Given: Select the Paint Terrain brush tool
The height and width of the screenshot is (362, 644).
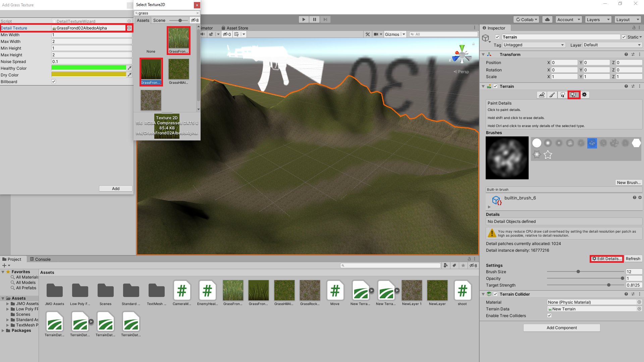Looking at the screenshot, I should 552,95.
